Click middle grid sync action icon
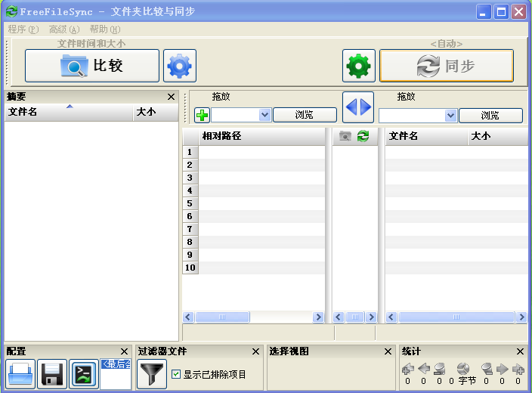The image size is (532, 393). point(363,137)
